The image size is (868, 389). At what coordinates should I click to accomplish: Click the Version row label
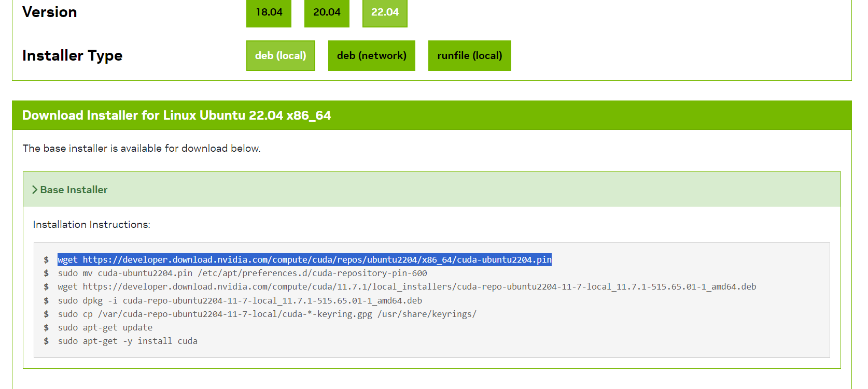49,12
